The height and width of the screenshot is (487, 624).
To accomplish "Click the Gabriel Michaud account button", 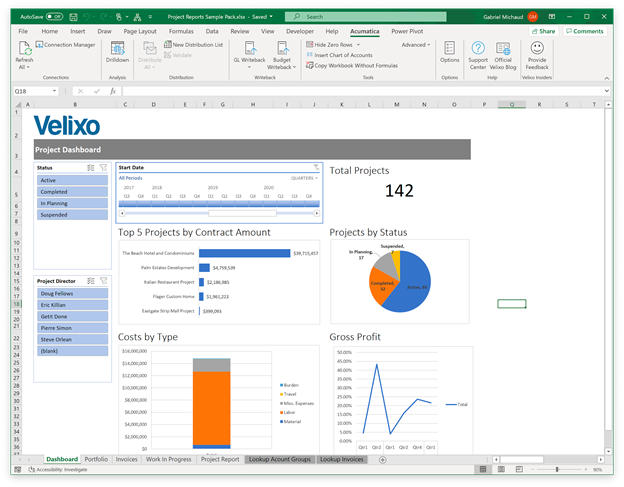I will click(x=510, y=17).
